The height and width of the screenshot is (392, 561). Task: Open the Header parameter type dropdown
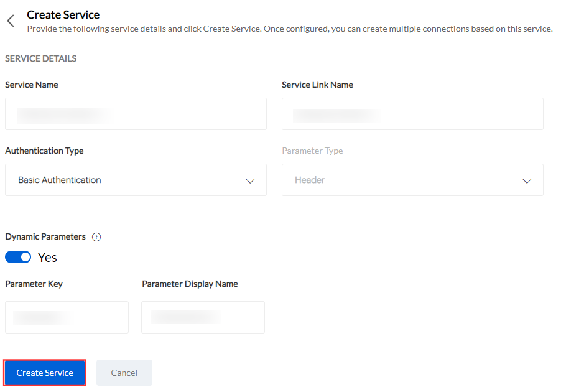click(412, 180)
